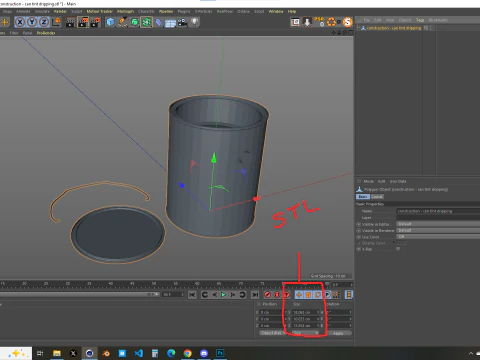Go to previous key
Viewport: 480px width, 360px height.
[205, 295]
